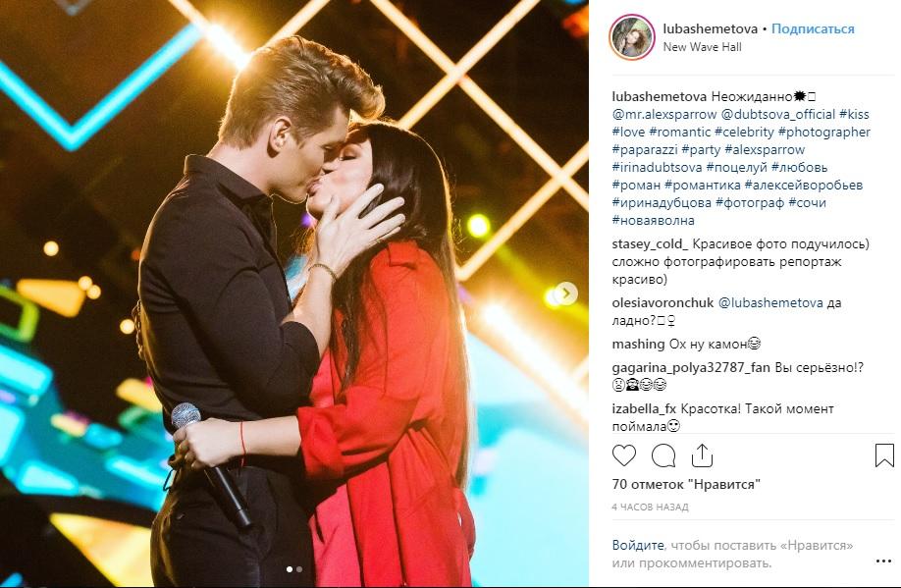Share the post via the upload arrow icon
901x588 pixels.
702,455
